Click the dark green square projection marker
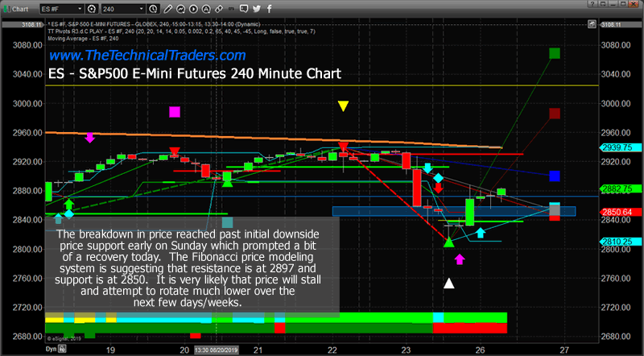 pyautogui.click(x=555, y=53)
